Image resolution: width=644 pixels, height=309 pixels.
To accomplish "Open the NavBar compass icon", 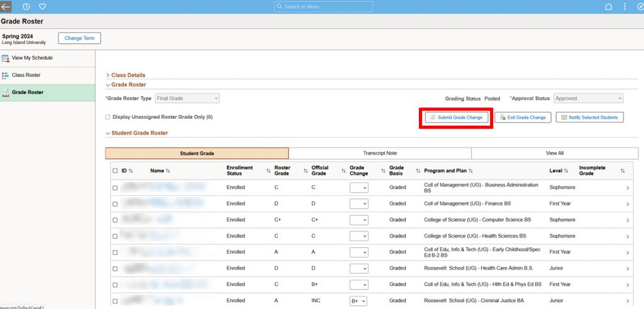I will [x=640, y=6].
